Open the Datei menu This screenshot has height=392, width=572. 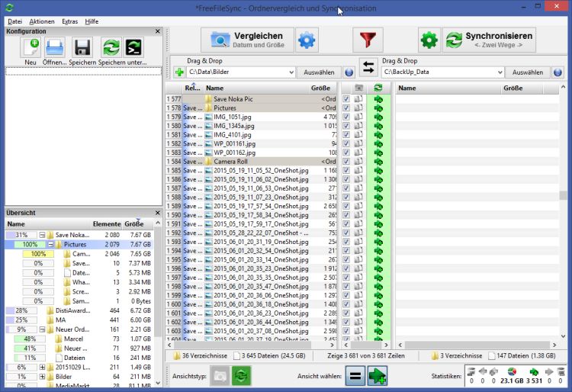(14, 21)
